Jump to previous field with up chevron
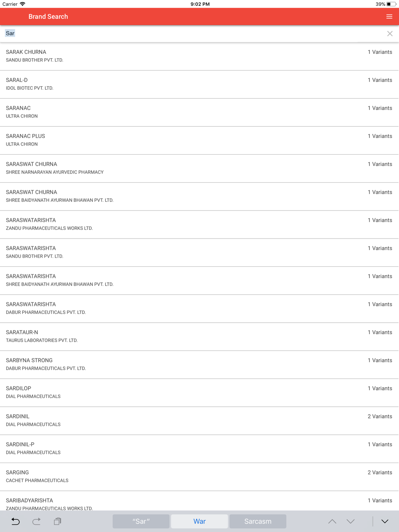The height and width of the screenshot is (532, 399). [332, 521]
